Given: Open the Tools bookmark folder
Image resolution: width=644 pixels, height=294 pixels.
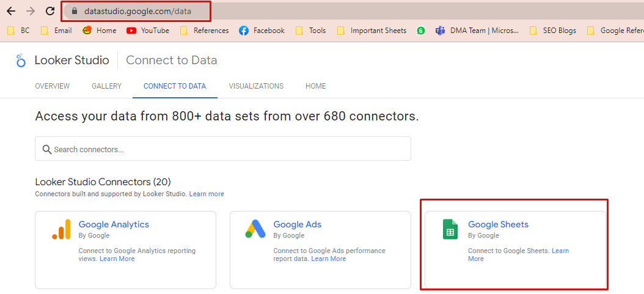Looking at the screenshot, I should click(x=310, y=31).
